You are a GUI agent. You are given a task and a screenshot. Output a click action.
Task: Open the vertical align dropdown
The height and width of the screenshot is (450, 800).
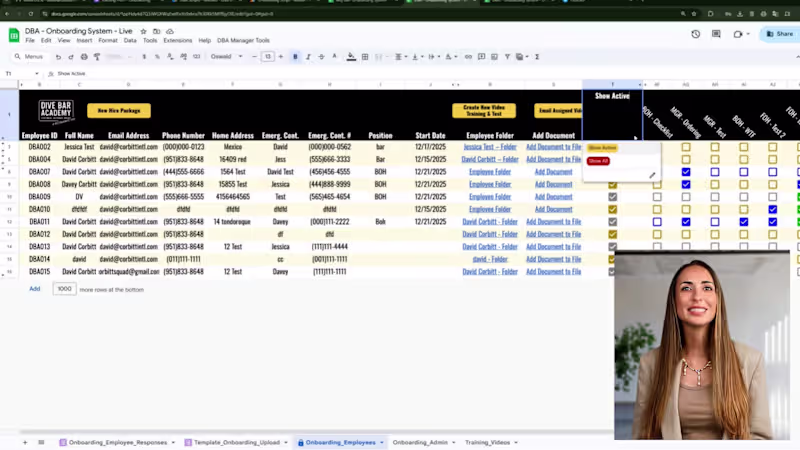[417, 57]
